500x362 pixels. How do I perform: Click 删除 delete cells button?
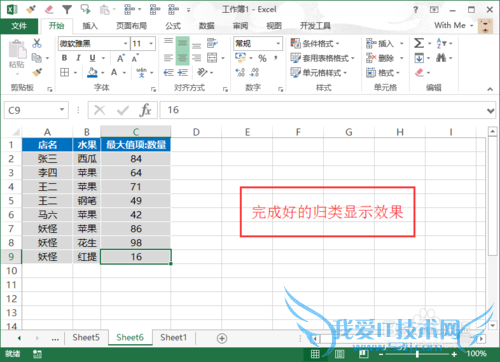coord(380,58)
